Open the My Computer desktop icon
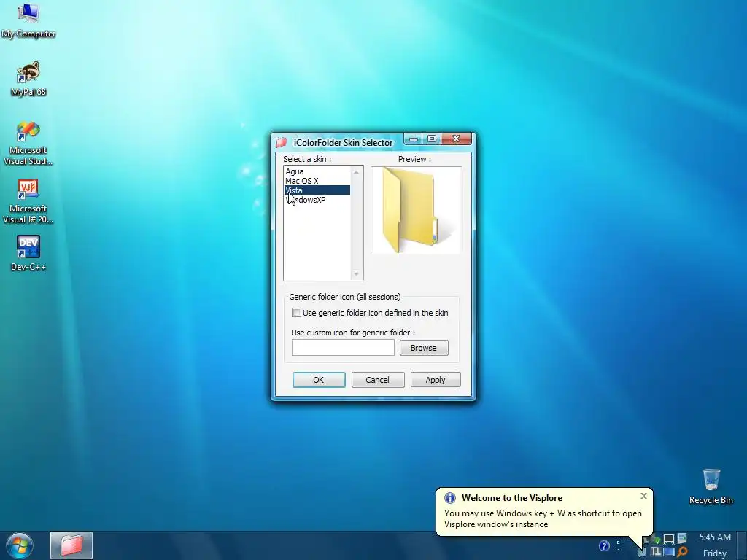 pos(28,20)
